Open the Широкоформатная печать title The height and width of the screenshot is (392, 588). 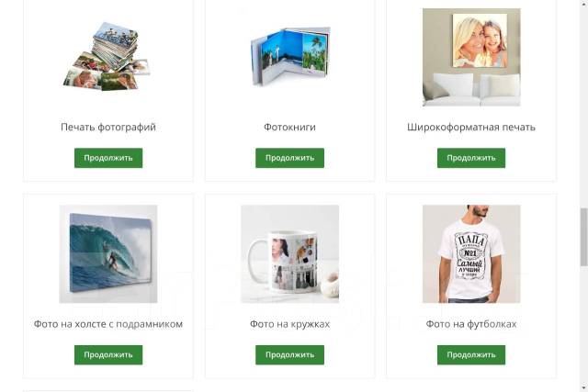click(x=471, y=127)
